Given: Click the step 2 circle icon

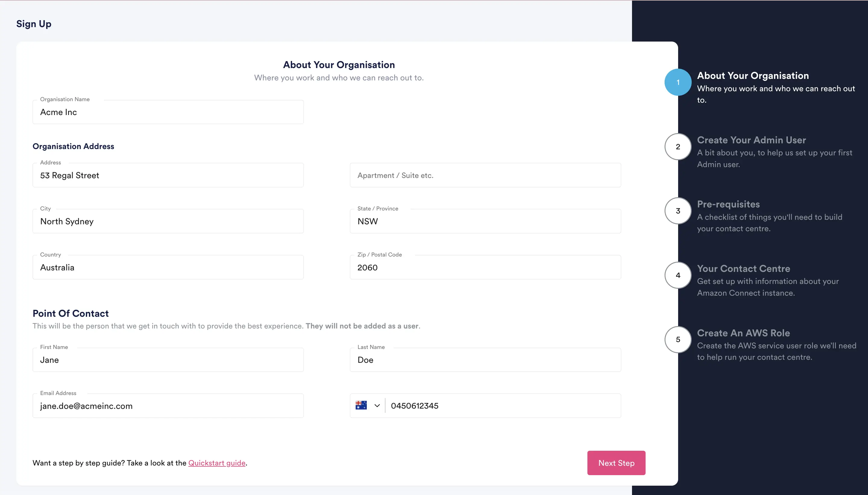Looking at the screenshot, I should [x=678, y=147].
